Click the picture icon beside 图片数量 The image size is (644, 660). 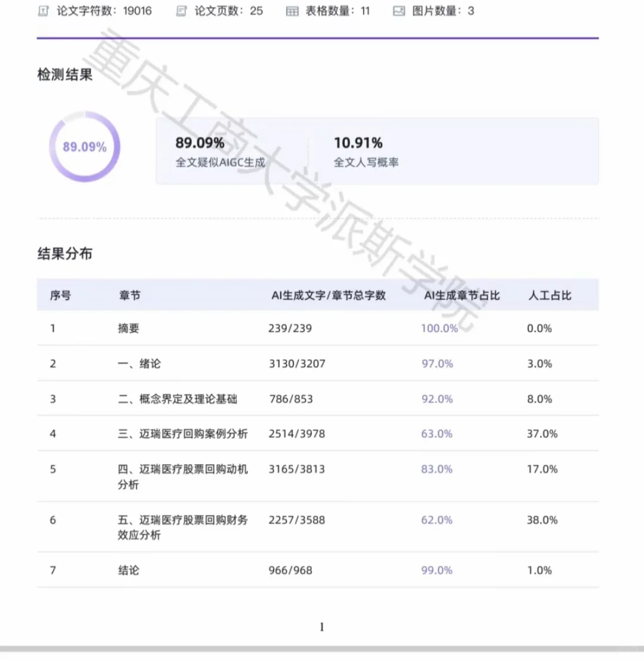(x=399, y=11)
